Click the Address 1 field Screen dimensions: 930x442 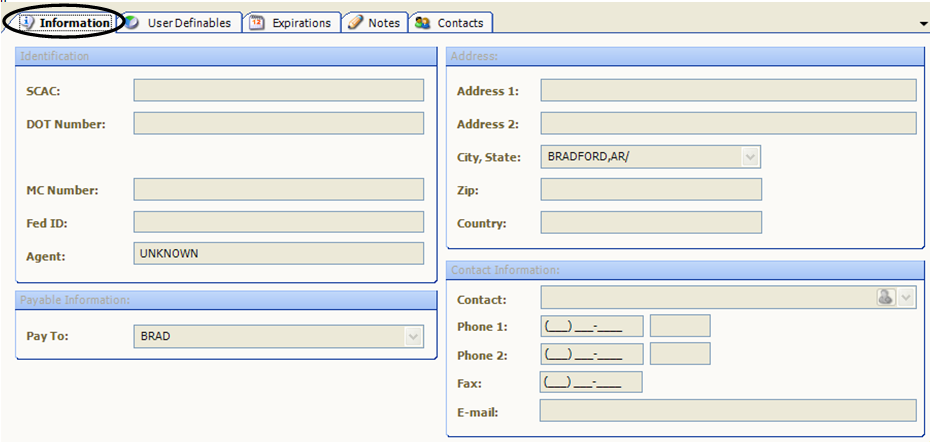[728, 90]
